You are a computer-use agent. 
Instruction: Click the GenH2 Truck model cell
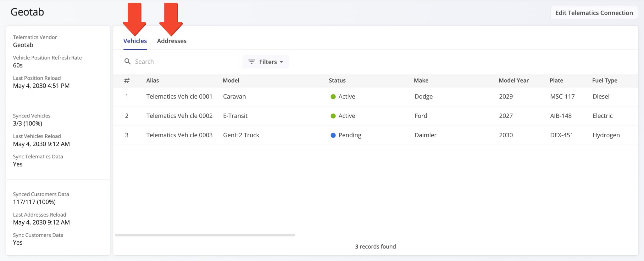tap(241, 135)
